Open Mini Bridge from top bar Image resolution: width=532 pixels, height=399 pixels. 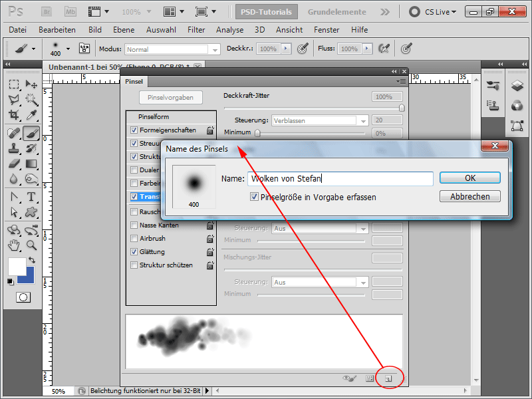point(70,12)
